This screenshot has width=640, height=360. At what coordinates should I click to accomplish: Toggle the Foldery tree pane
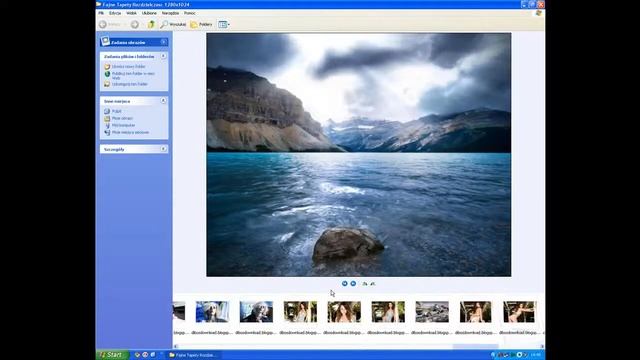pyautogui.click(x=201, y=24)
